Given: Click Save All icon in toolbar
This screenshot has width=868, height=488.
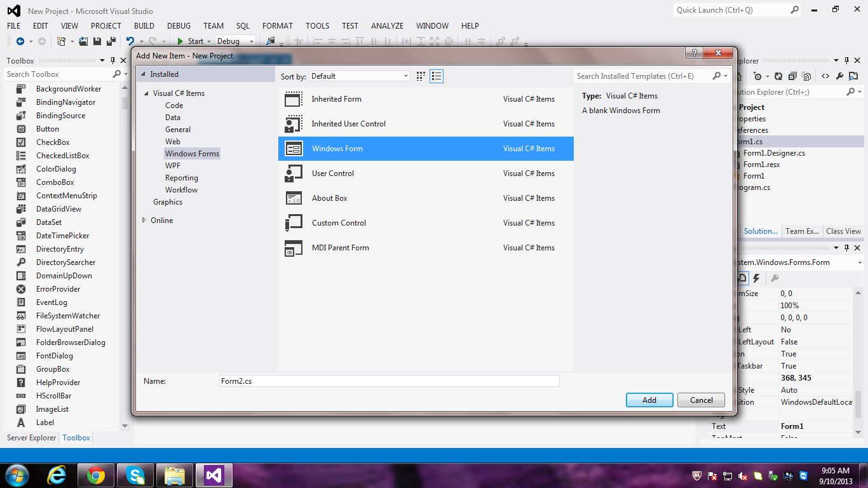Looking at the screenshot, I should click(x=111, y=41).
